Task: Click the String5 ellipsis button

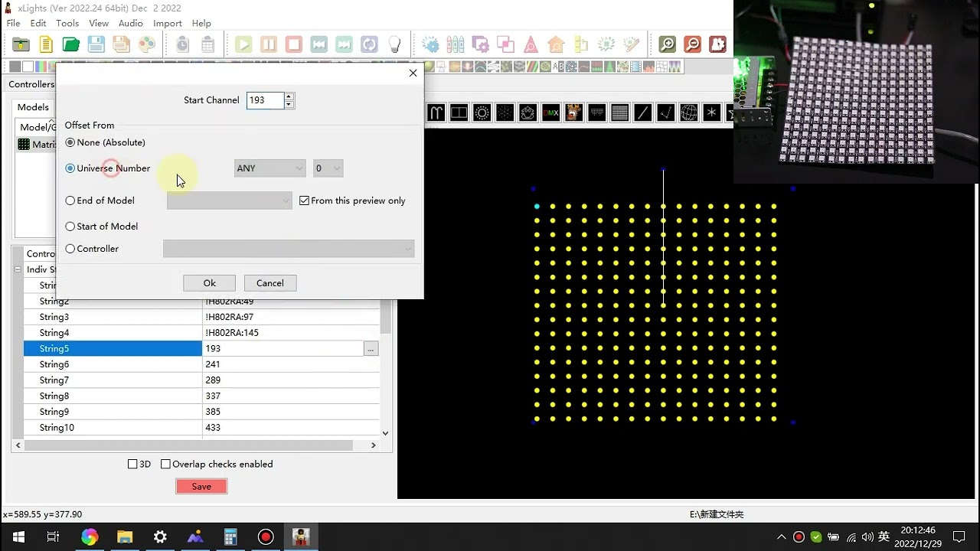Action: (x=371, y=348)
